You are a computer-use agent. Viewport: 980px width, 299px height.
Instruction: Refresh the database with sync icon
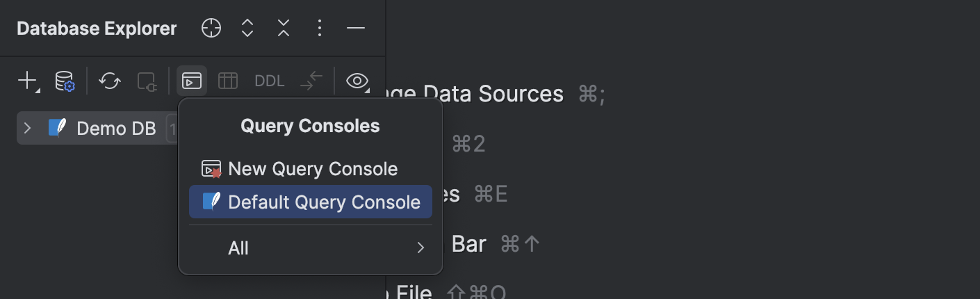(110, 81)
